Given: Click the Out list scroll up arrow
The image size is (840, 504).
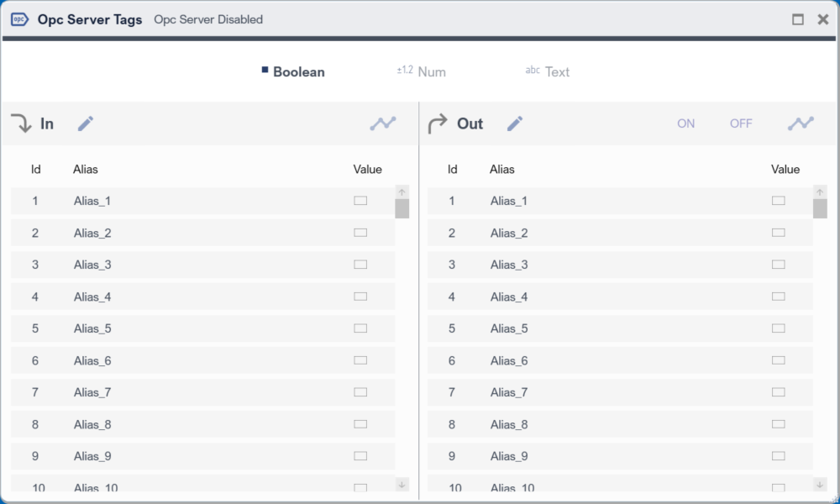Looking at the screenshot, I should click(x=820, y=192).
